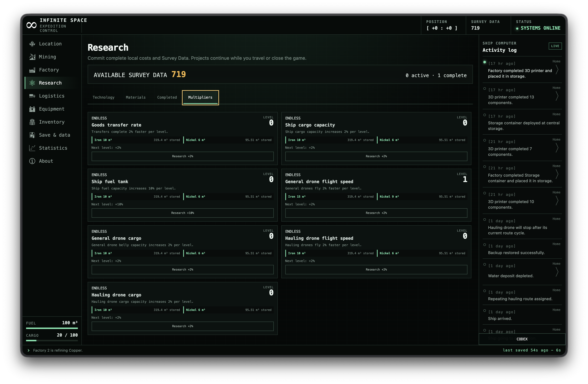Screen dimensions: 588x384
Task: Click the 'Goods transfer rate' card title
Action: 116,125
